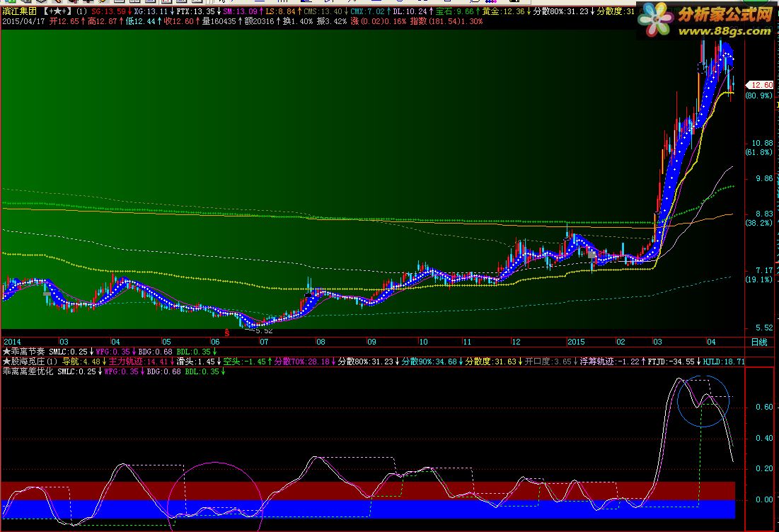Click the SG:13.59 indicator value
Viewport: 779px width, 532px height.
click(x=108, y=11)
